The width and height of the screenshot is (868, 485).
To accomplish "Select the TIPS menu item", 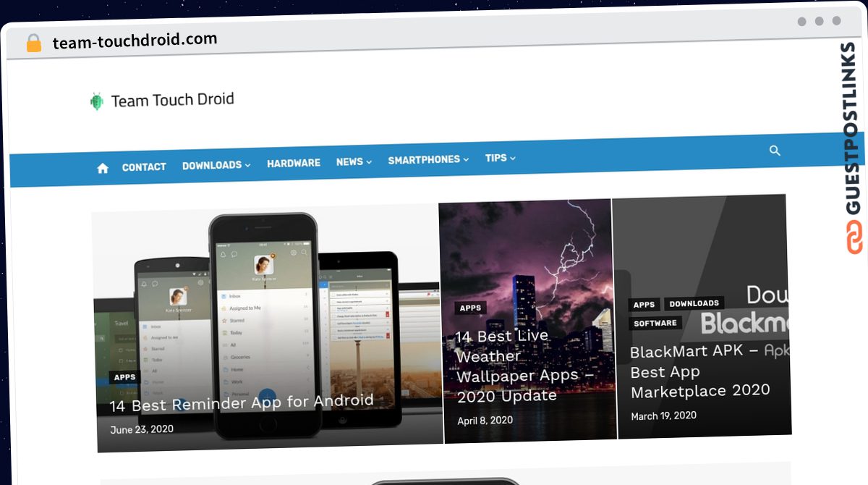I will tap(496, 158).
